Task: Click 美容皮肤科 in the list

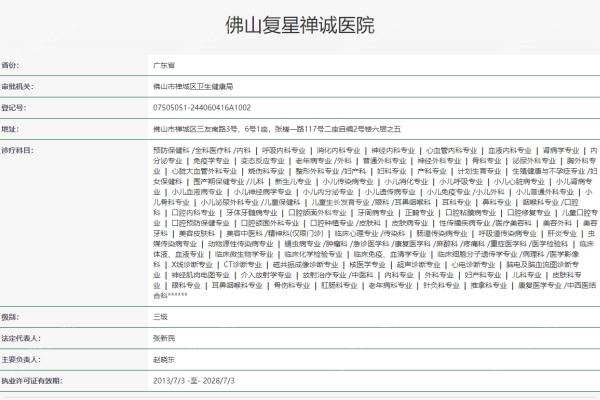Action: click(197, 233)
